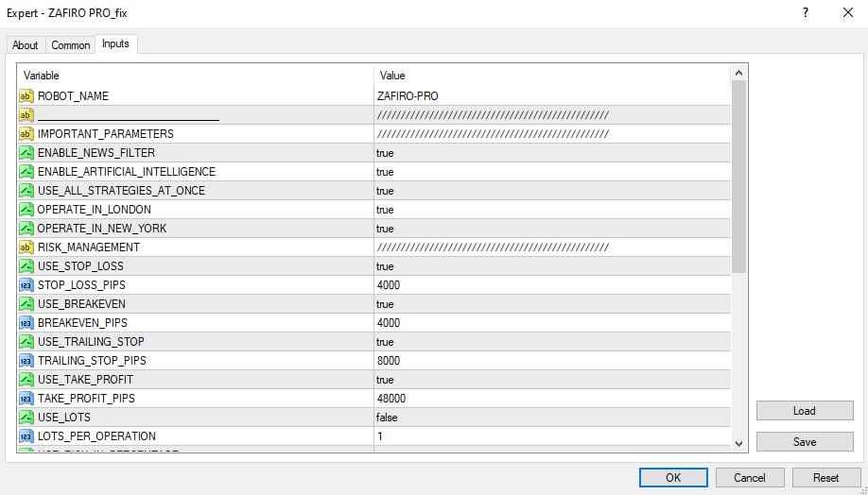Click the RISK_MANAGEMENT variable label

pyautogui.click(x=89, y=247)
